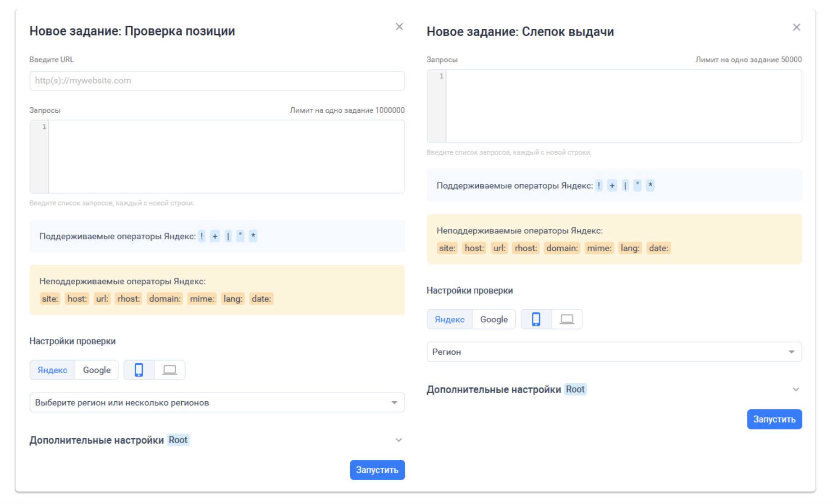Choose Google engine in Слепок выдачи
This screenshot has width=833, height=504.
pyautogui.click(x=494, y=319)
